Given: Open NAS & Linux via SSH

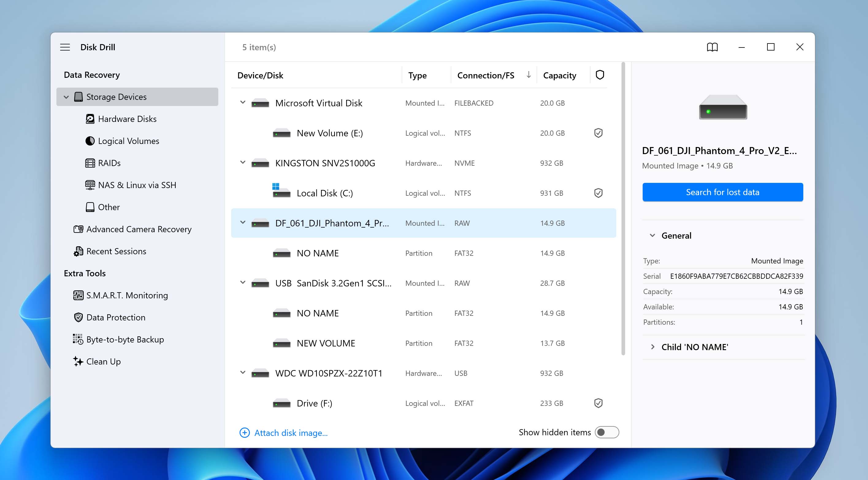Looking at the screenshot, I should coord(137,185).
